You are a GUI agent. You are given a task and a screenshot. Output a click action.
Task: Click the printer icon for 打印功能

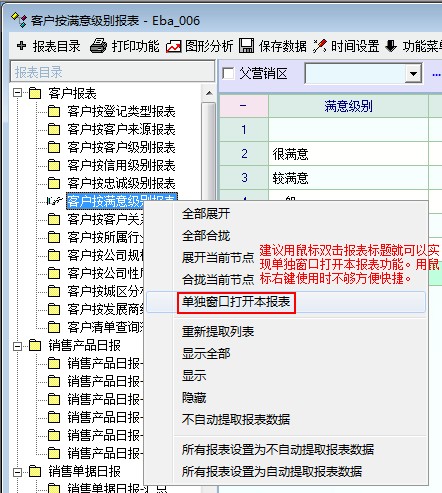coord(98,46)
